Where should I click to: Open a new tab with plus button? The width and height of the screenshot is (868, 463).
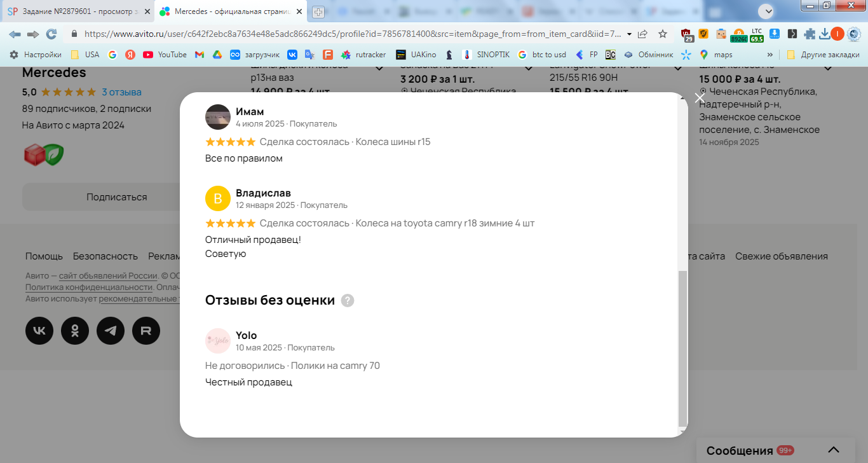tap(318, 11)
